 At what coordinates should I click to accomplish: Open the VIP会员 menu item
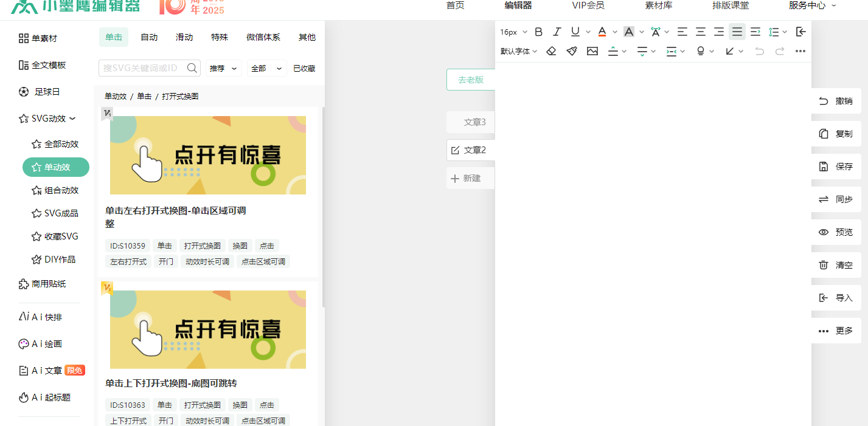tap(588, 5)
